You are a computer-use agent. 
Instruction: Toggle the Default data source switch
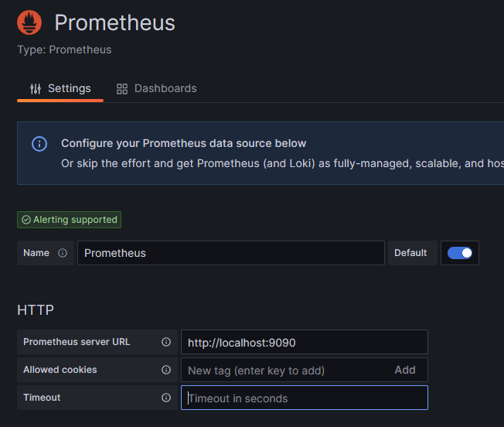[460, 253]
